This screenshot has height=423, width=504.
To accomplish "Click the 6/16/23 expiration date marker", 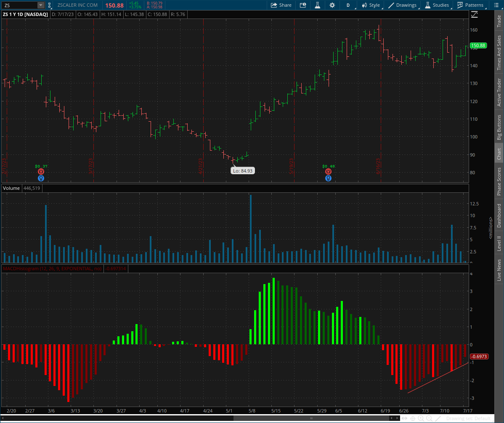I will 378,166.
